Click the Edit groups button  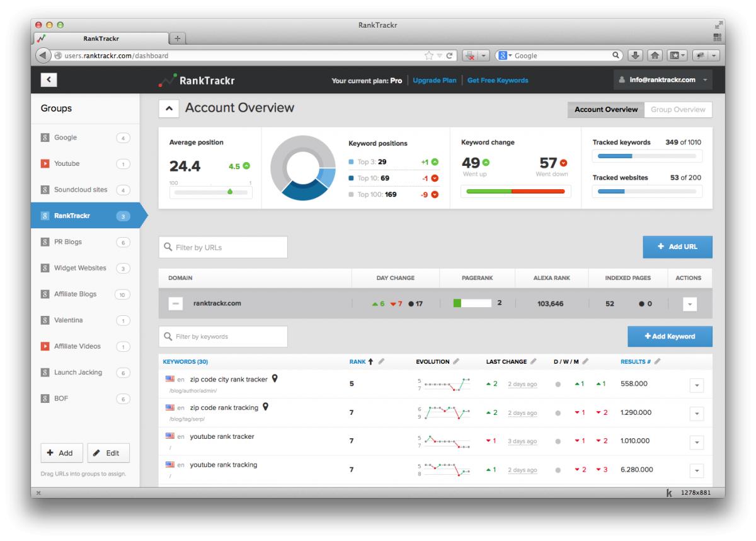pos(108,453)
